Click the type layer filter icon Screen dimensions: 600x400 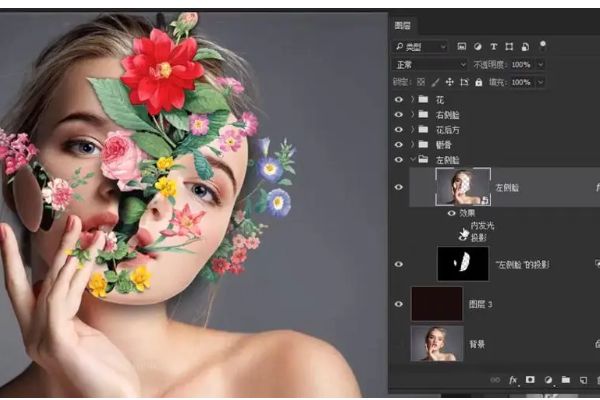(x=494, y=46)
